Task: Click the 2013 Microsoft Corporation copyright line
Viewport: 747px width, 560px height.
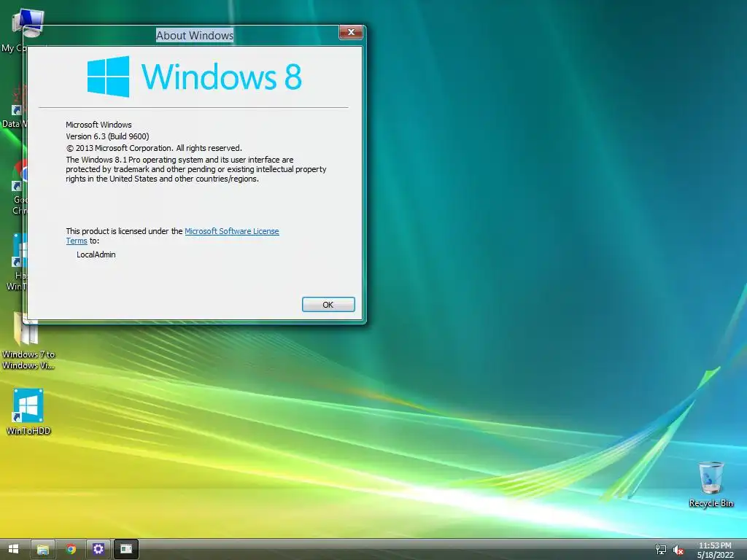Action: tap(154, 148)
